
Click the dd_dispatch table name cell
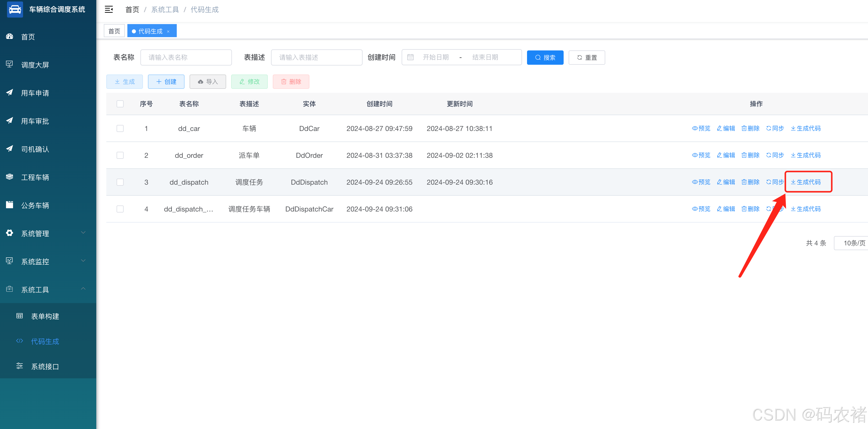tap(189, 182)
